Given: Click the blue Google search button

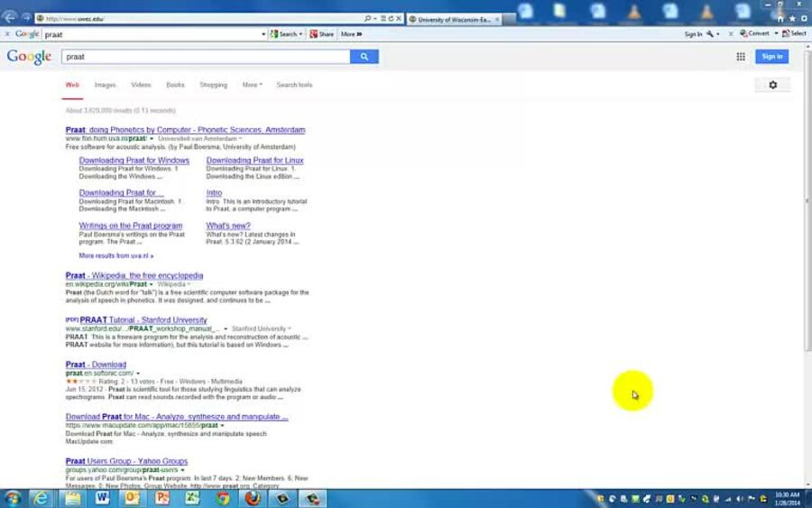Looking at the screenshot, I should 364,57.
